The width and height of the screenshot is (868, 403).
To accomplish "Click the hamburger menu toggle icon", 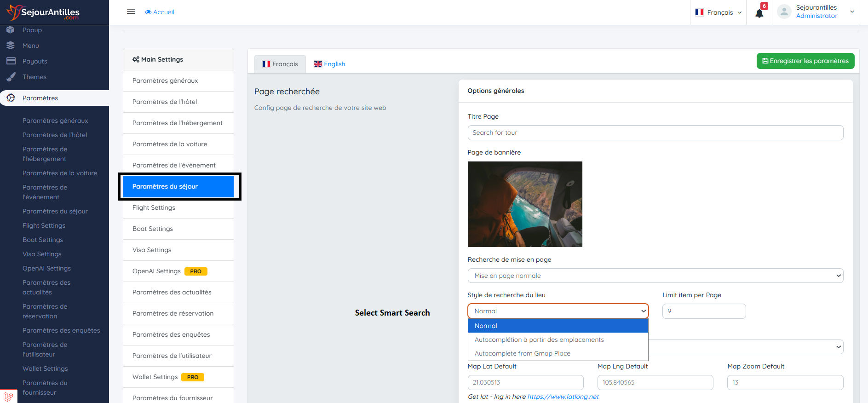I will [x=131, y=12].
